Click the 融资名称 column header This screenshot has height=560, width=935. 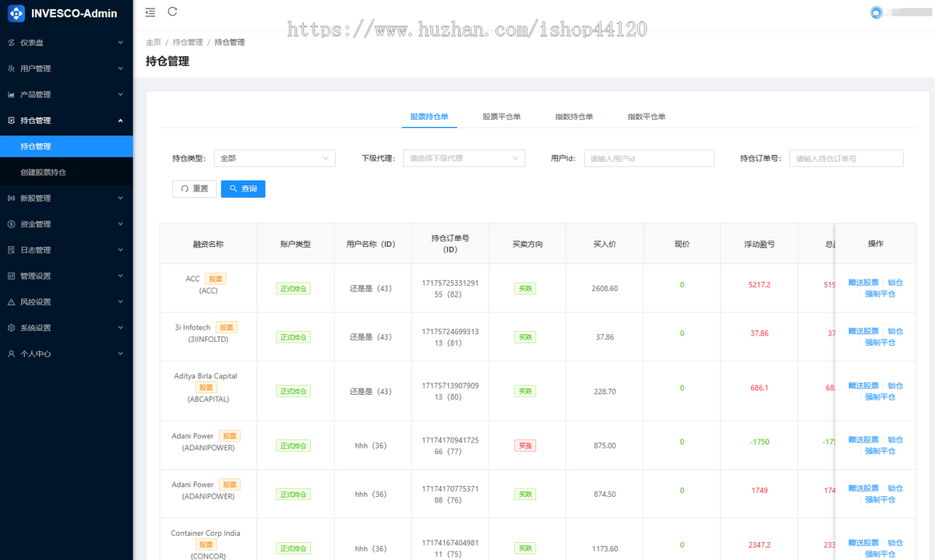[x=208, y=244]
